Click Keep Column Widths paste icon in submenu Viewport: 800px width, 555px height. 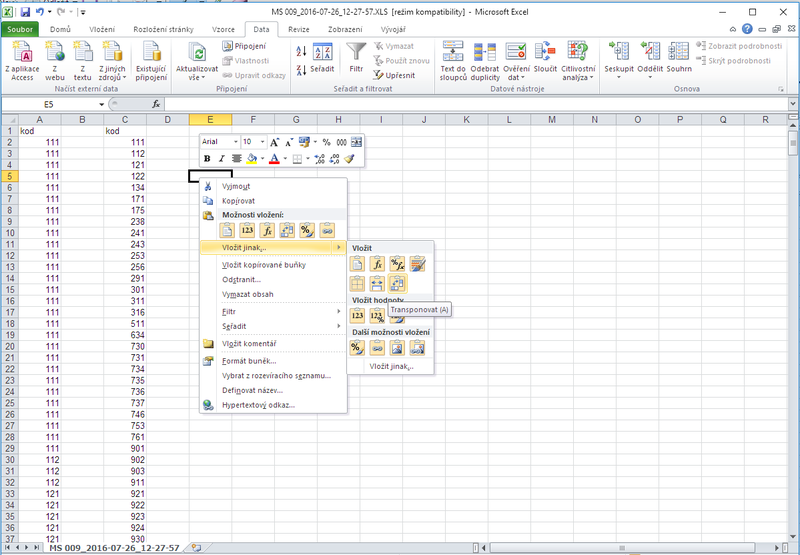(377, 283)
